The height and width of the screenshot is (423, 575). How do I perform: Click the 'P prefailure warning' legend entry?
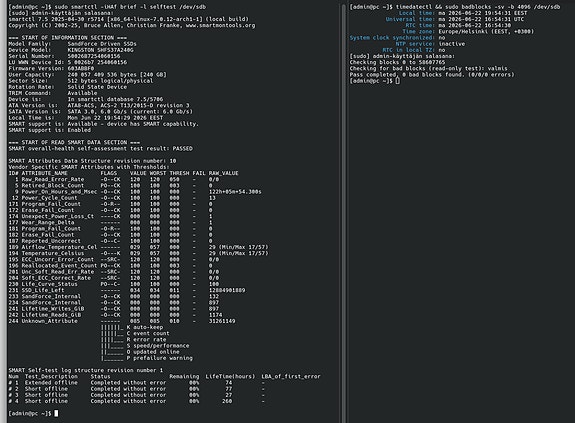[160, 358]
